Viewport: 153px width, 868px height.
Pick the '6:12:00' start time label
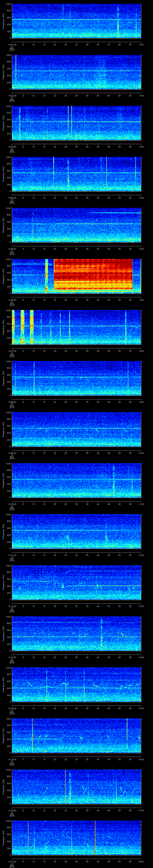tap(12, 606)
